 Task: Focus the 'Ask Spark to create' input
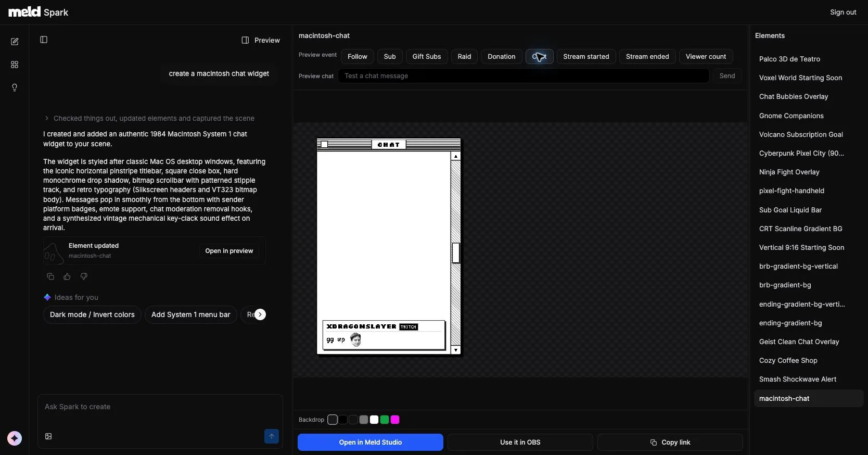click(160, 407)
